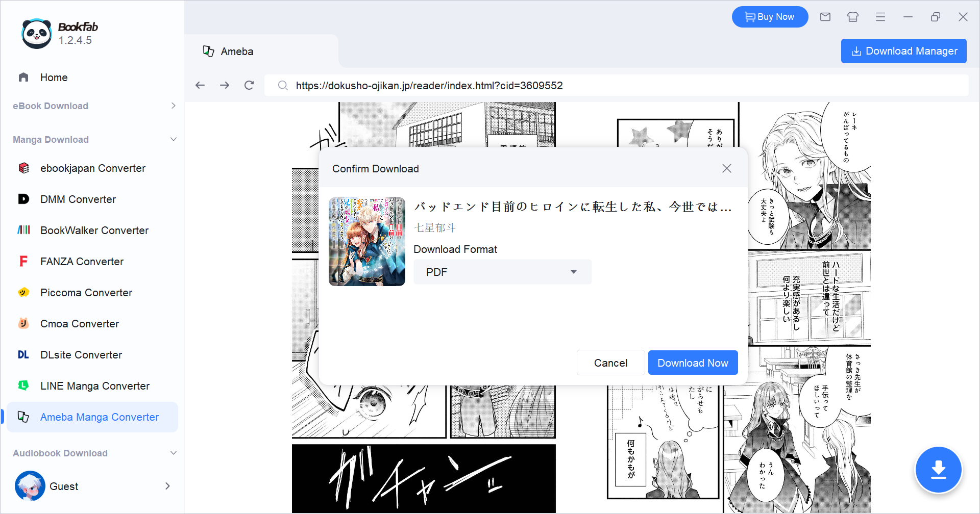This screenshot has width=980, height=514.
Task: Select the BookWalker Converter icon
Action: pyautogui.click(x=23, y=230)
